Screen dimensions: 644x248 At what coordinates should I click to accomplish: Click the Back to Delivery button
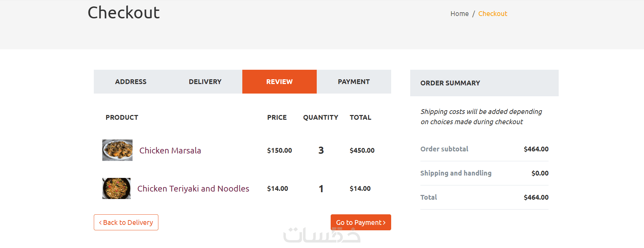(126, 222)
